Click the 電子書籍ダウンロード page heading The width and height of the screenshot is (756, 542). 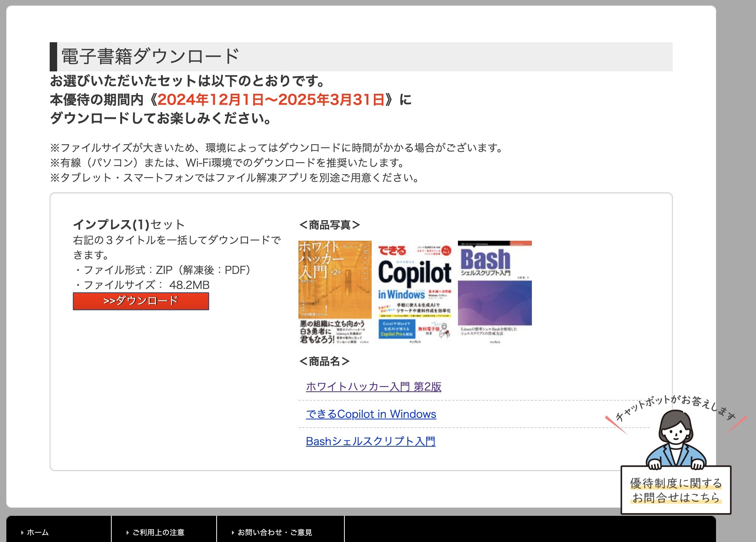click(x=150, y=56)
